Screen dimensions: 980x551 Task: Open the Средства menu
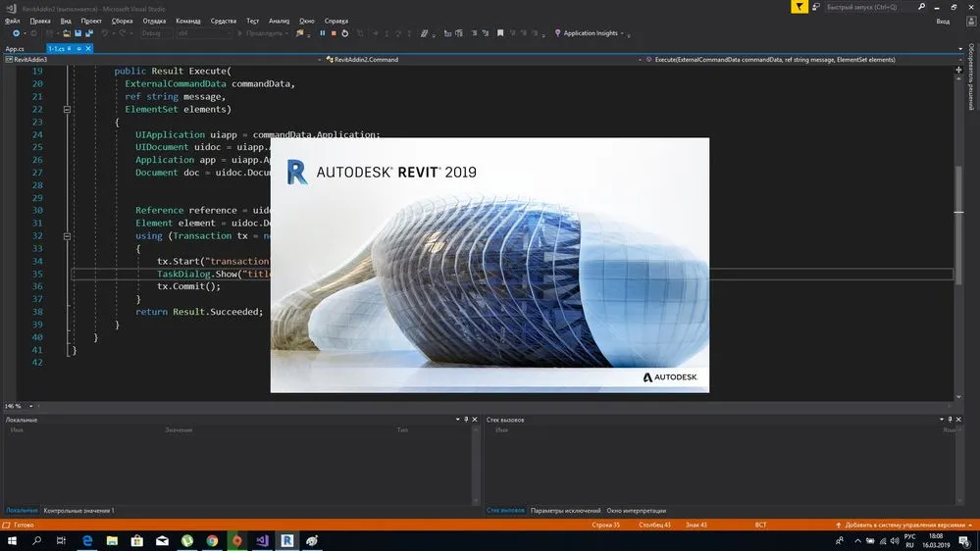223,21
